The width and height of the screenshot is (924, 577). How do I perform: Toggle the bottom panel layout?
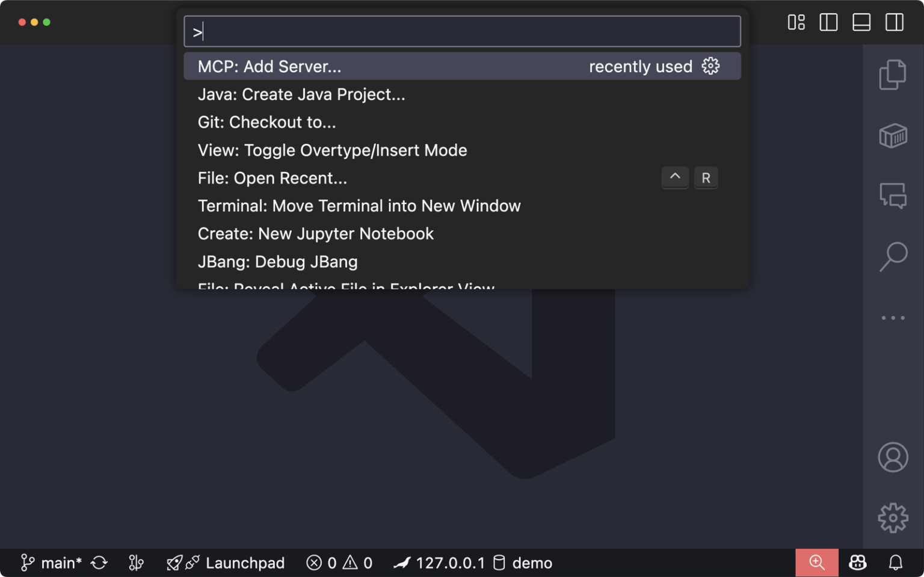coord(861,22)
